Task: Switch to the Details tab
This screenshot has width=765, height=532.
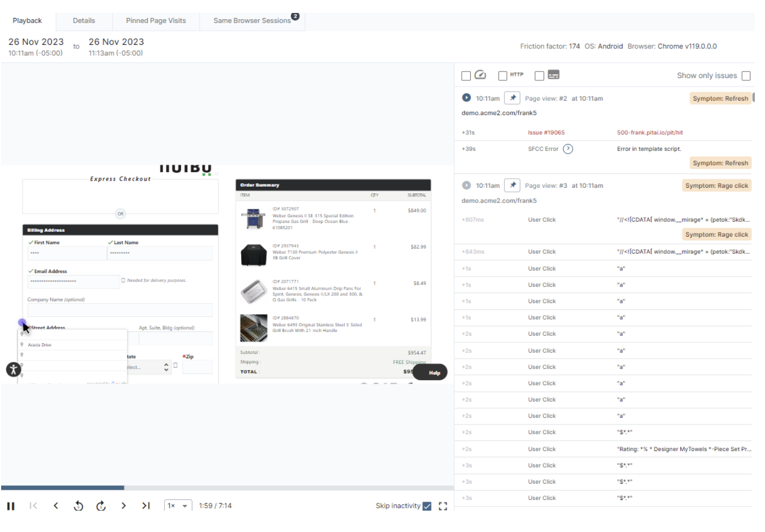Action: point(84,21)
